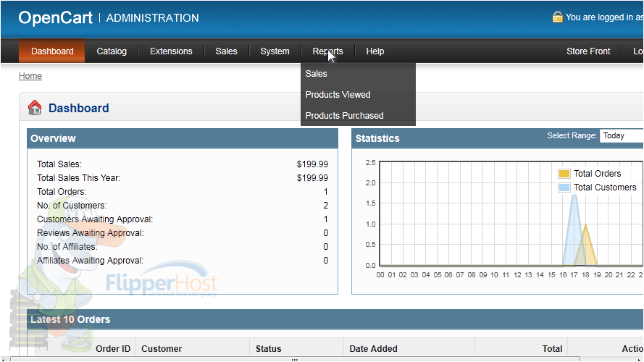Viewport: 644px width, 362px height.
Task: Open the Sales menu in the navigation bar
Action: 226,51
